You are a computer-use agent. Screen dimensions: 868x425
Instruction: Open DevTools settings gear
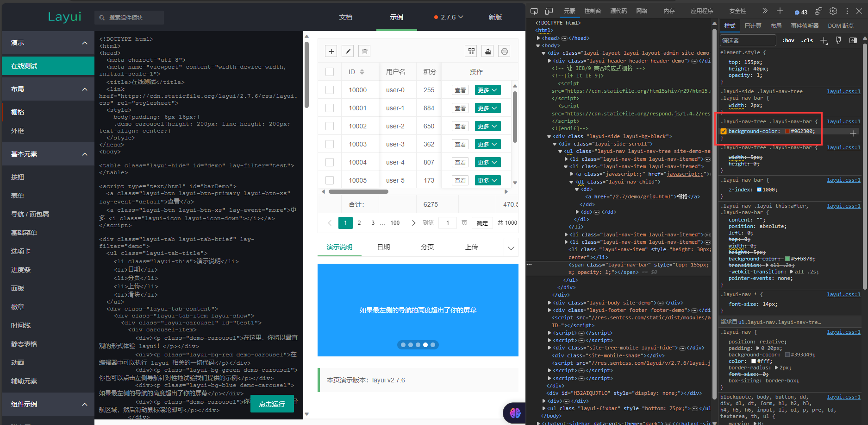click(833, 11)
